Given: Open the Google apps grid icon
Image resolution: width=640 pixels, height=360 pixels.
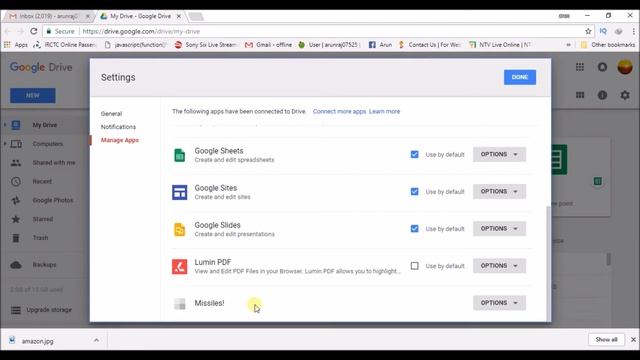Looking at the screenshot, I should point(580,67).
